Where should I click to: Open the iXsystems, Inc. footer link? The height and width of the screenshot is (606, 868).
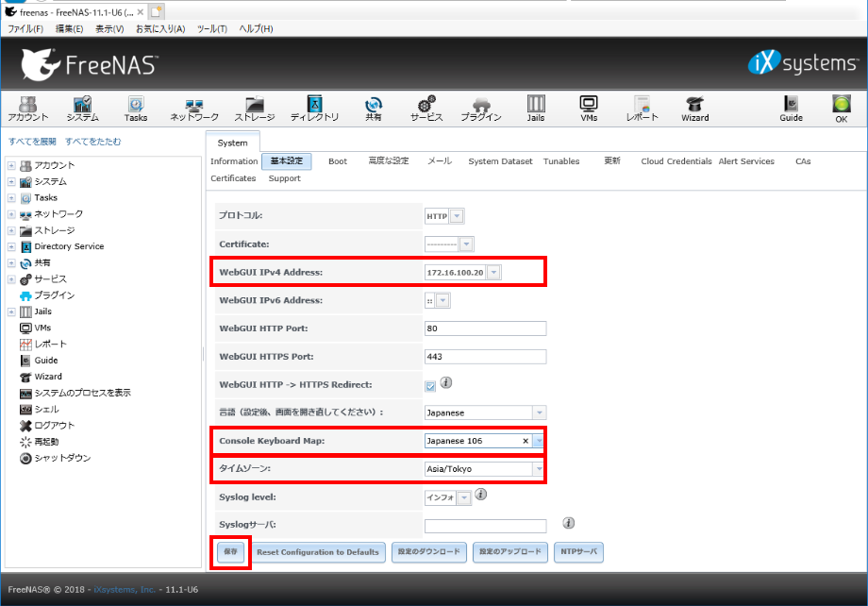125,589
